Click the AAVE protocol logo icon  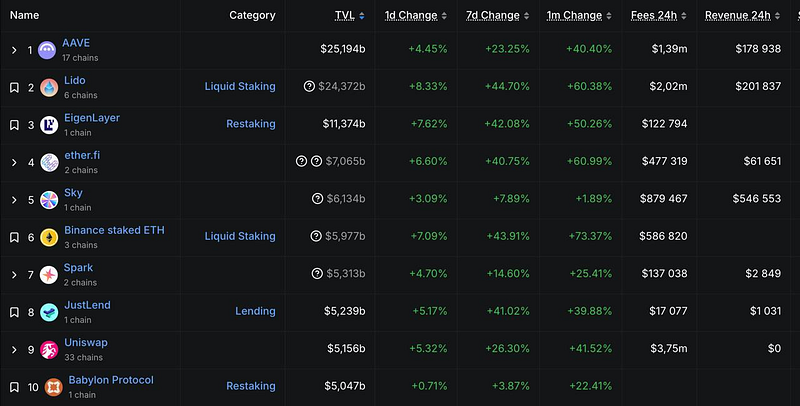point(47,50)
